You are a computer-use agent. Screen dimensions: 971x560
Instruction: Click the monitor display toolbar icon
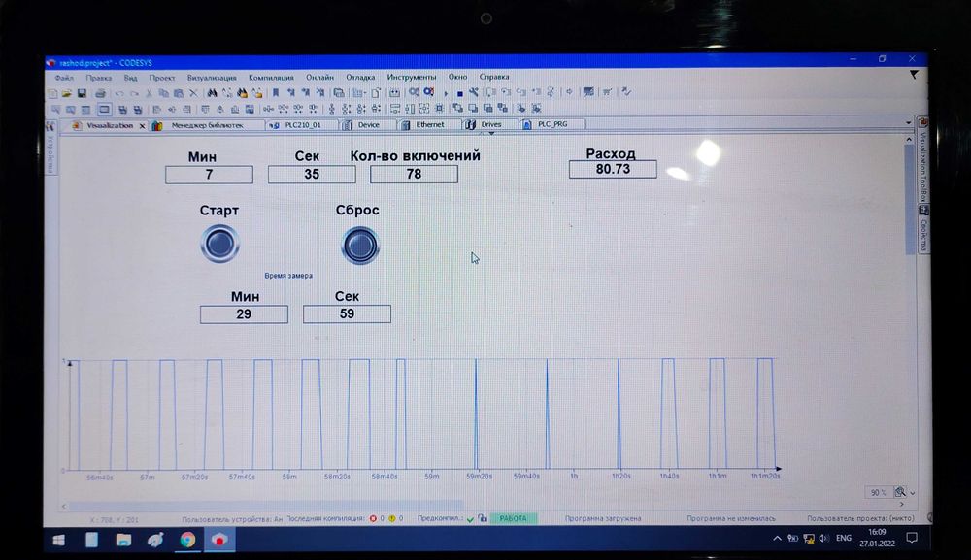(x=588, y=91)
